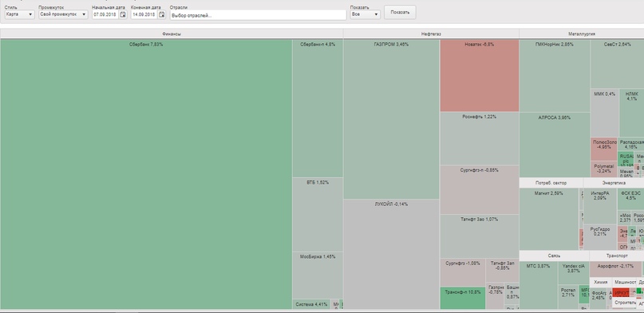The width and height of the screenshot is (644, 313).
Task: Click the Конечная дата field 14.09.2018
Action: tap(144, 14)
